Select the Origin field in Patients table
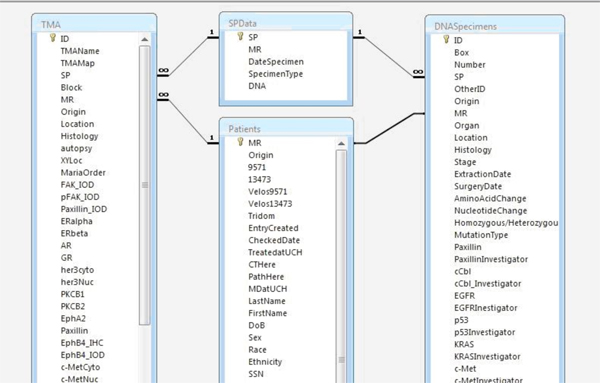 click(261, 155)
